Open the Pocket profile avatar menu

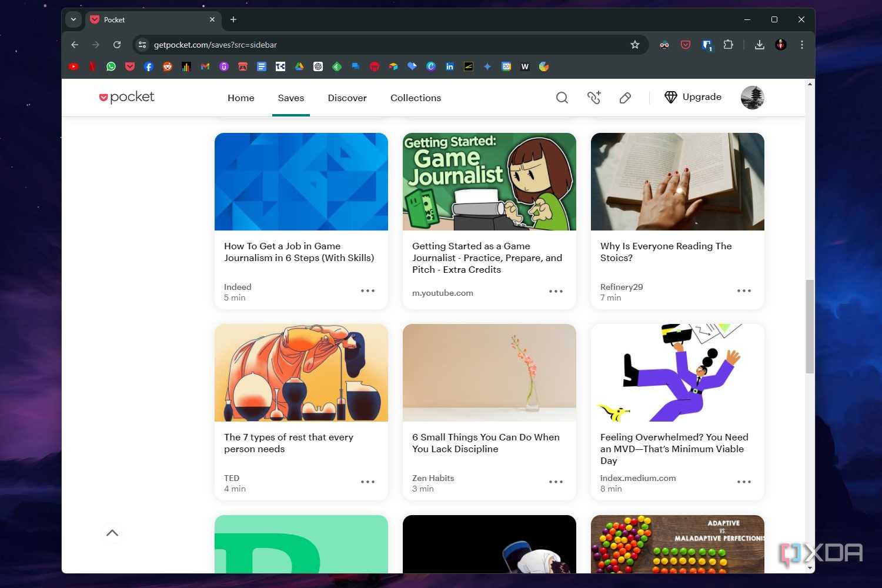(752, 98)
